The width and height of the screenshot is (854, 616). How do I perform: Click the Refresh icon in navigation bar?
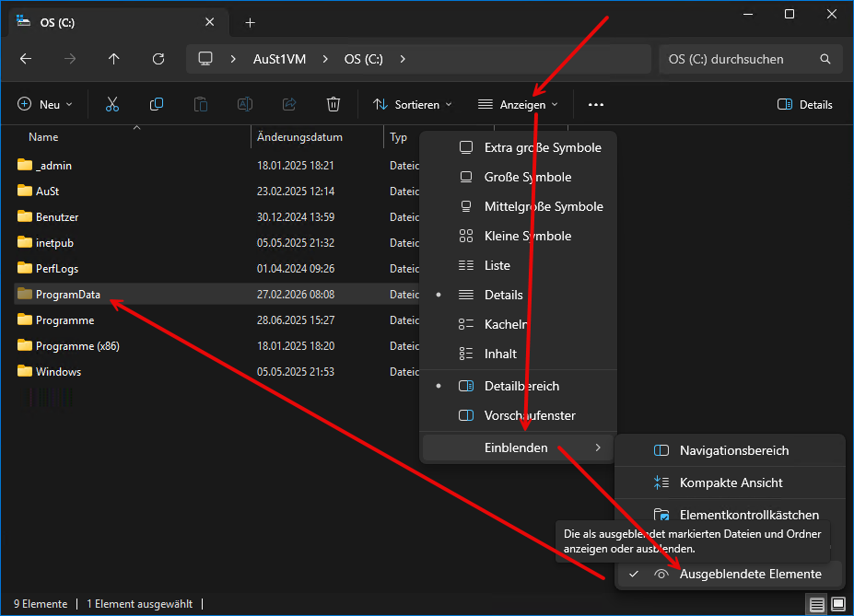tap(158, 59)
